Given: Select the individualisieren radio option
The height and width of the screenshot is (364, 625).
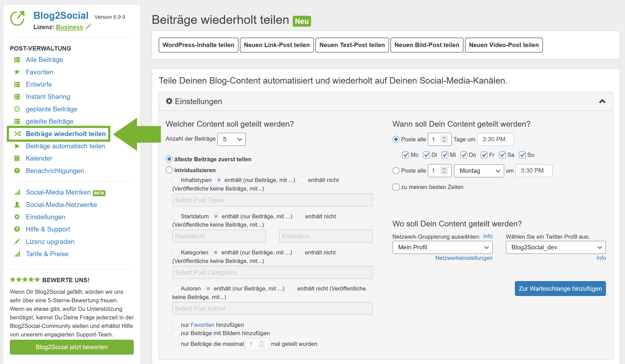Looking at the screenshot, I should click(x=169, y=170).
